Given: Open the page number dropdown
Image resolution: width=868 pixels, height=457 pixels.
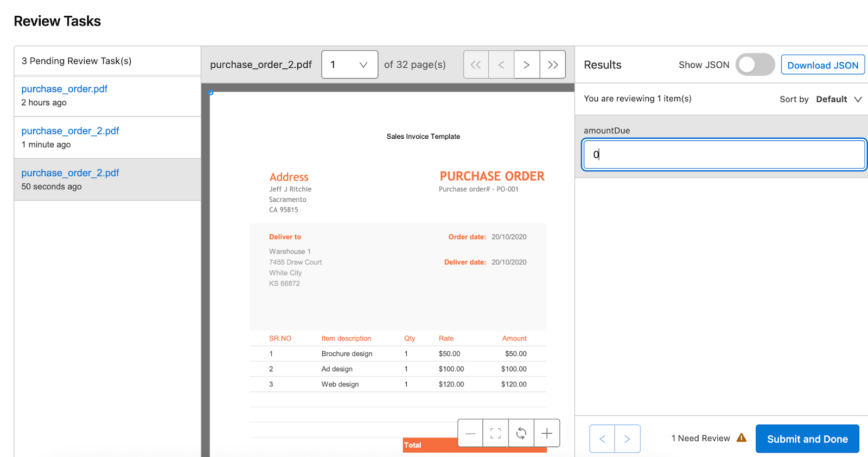Looking at the screenshot, I should click(x=350, y=65).
